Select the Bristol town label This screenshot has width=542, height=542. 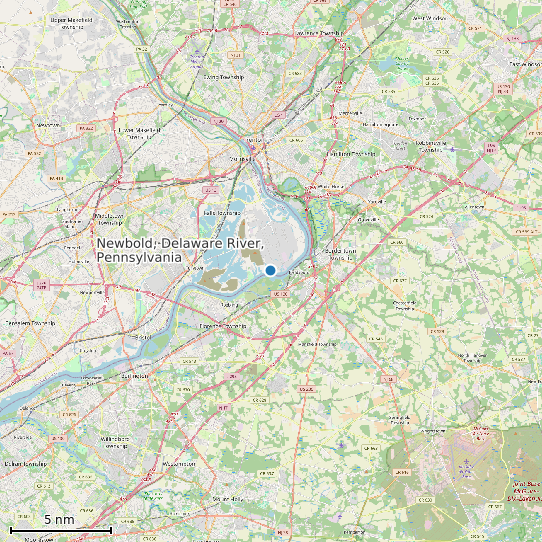[x=143, y=337]
